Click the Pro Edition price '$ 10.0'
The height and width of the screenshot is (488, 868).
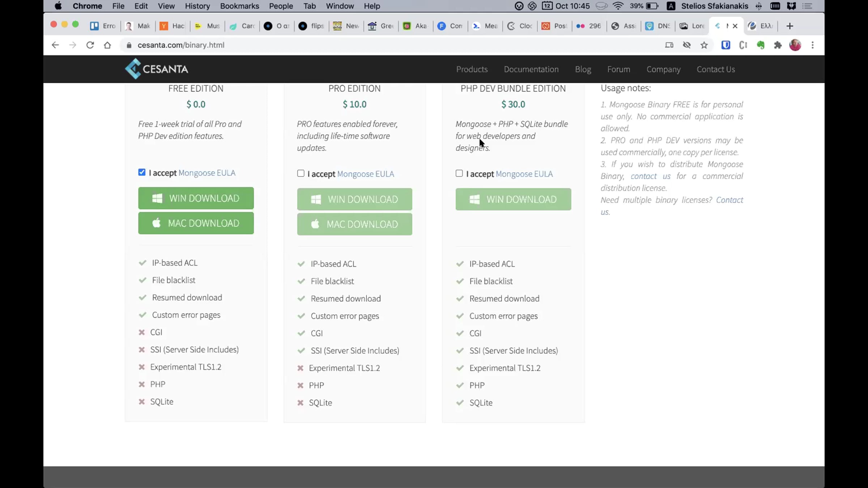tap(354, 104)
